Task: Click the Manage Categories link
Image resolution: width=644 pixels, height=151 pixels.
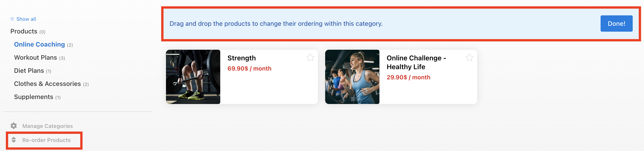Action: 47,126
